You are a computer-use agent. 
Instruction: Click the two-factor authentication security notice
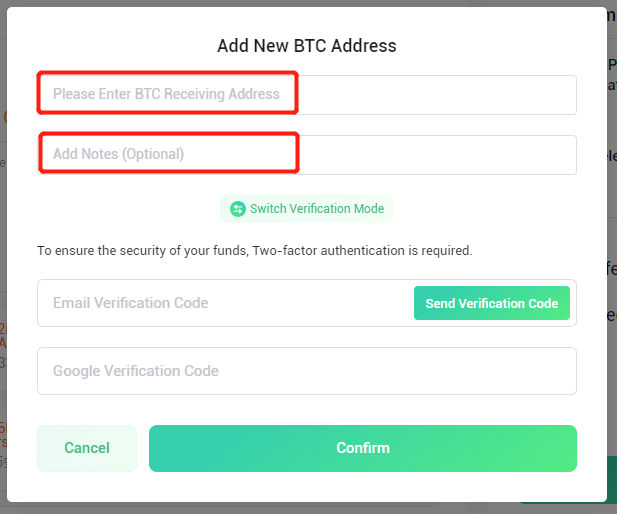255,251
